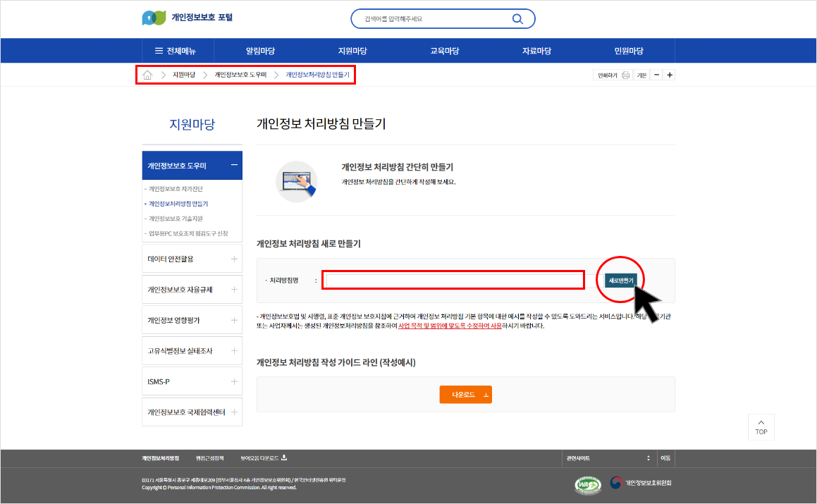The width and height of the screenshot is (817, 504).
Task: Expand the ISMS-P sidebar section
Action: click(x=234, y=381)
